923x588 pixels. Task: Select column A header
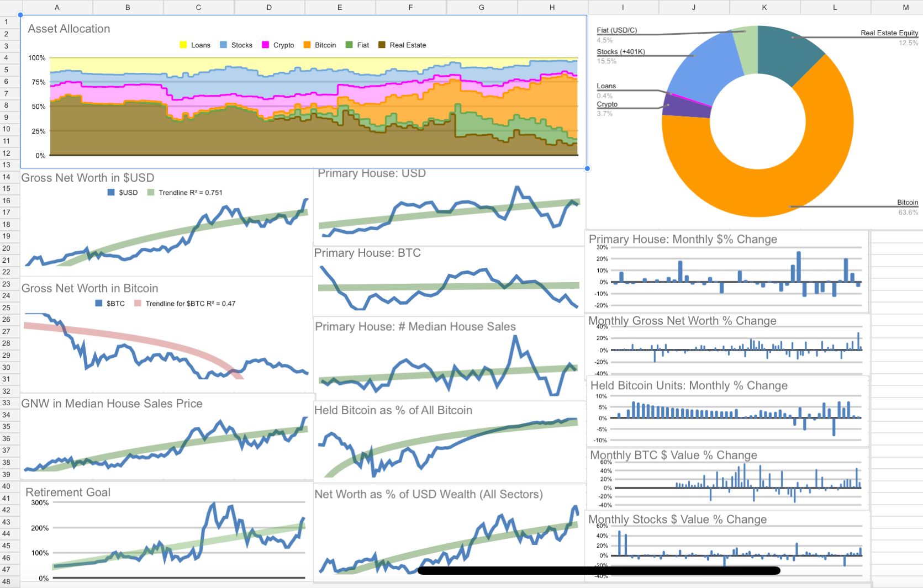(57, 7)
